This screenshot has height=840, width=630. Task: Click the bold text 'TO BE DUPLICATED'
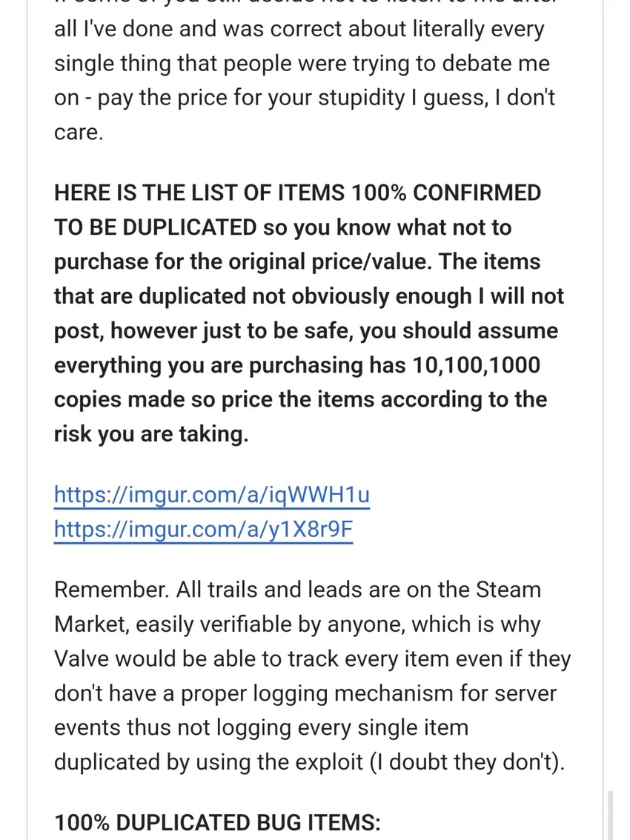coord(156,227)
